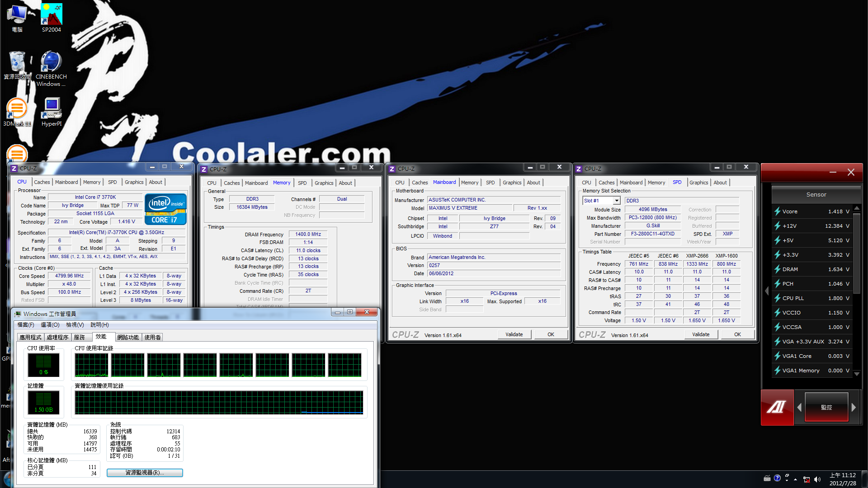Click the memory 1.50 GB gauge

point(43,403)
